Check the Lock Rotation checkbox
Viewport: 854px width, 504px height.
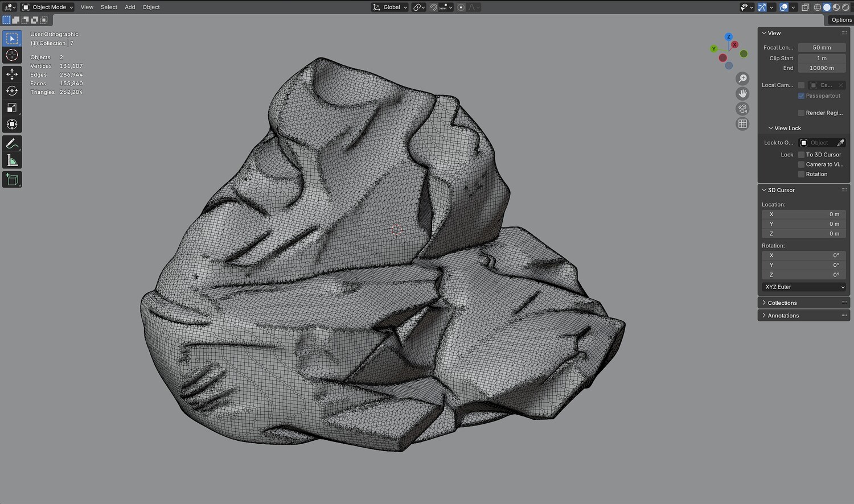pos(801,174)
